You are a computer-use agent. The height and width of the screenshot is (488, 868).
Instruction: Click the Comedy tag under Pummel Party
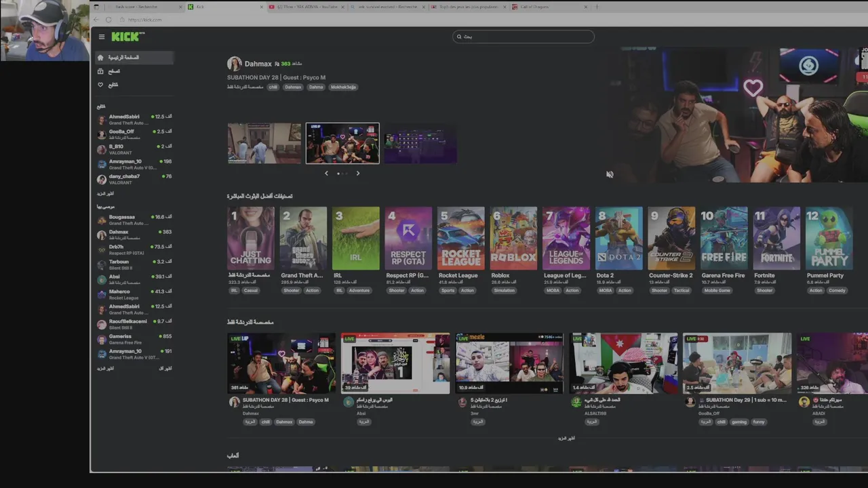pos(837,290)
